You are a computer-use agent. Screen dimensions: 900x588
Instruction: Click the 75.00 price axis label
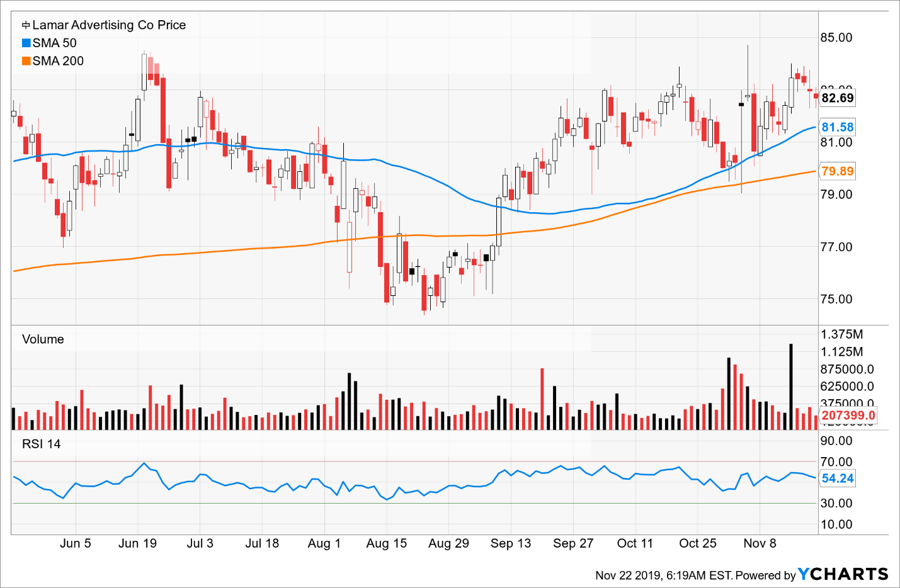click(836, 299)
